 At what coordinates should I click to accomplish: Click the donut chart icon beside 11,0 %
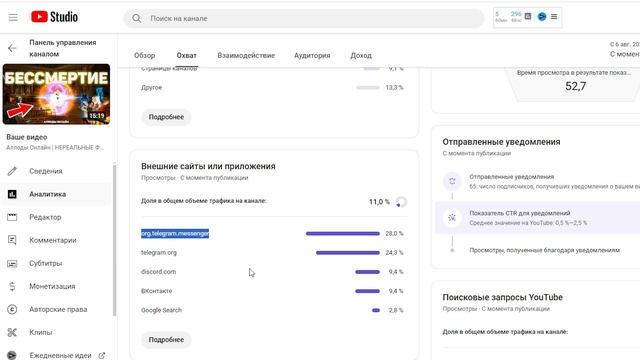(401, 202)
